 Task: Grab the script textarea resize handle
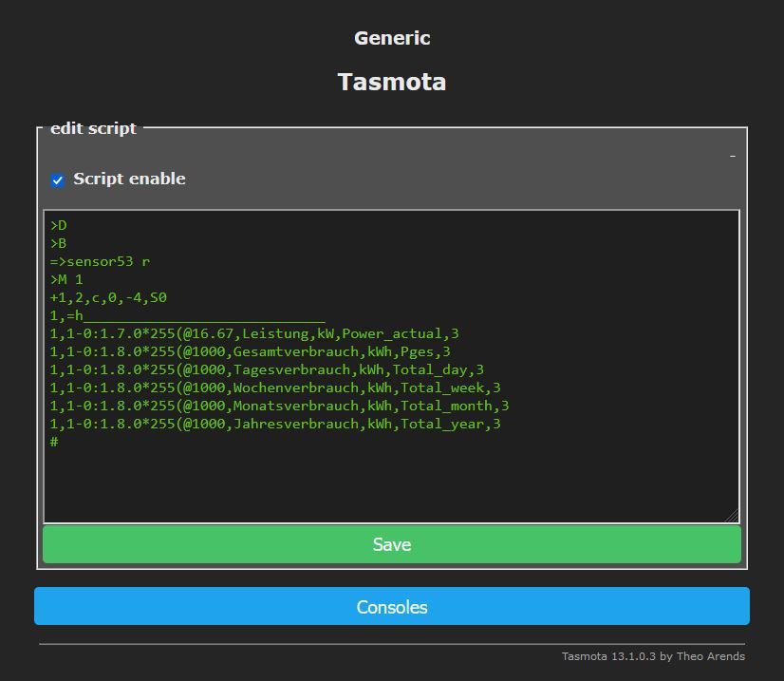coord(732,516)
